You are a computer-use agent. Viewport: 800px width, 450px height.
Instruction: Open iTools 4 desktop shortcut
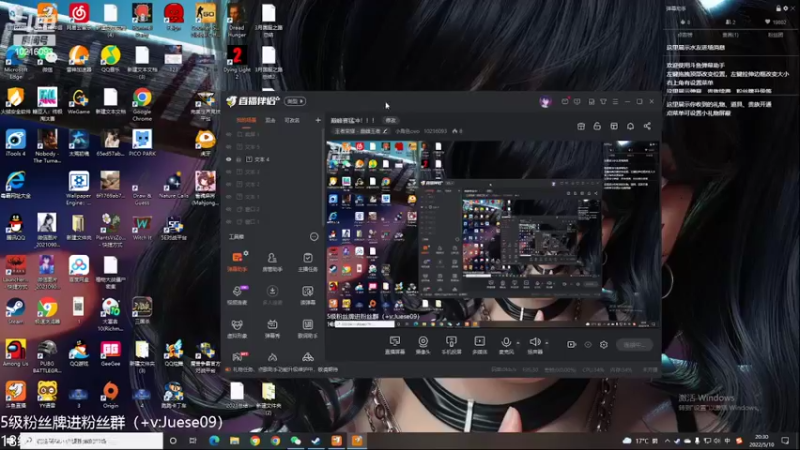pos(15,143)
